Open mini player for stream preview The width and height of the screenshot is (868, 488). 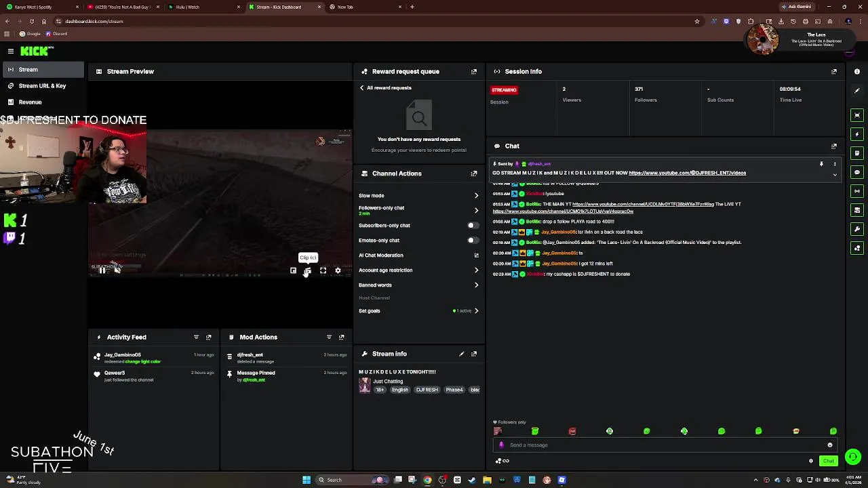[293, 270]
